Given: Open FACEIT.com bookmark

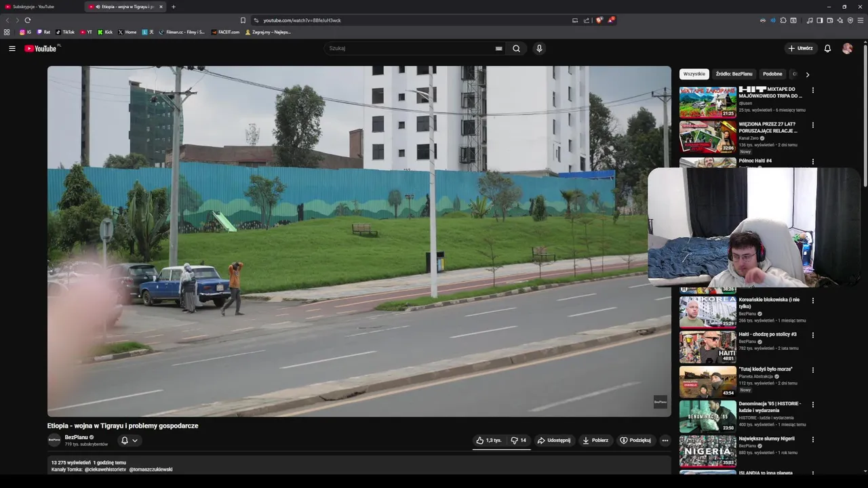Looking at the screenshot, I should click(225, 32).
